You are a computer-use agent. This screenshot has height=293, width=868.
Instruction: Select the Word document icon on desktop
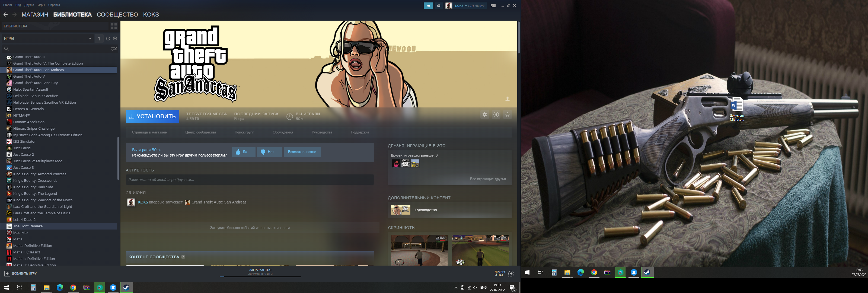(x=737, y=109)
